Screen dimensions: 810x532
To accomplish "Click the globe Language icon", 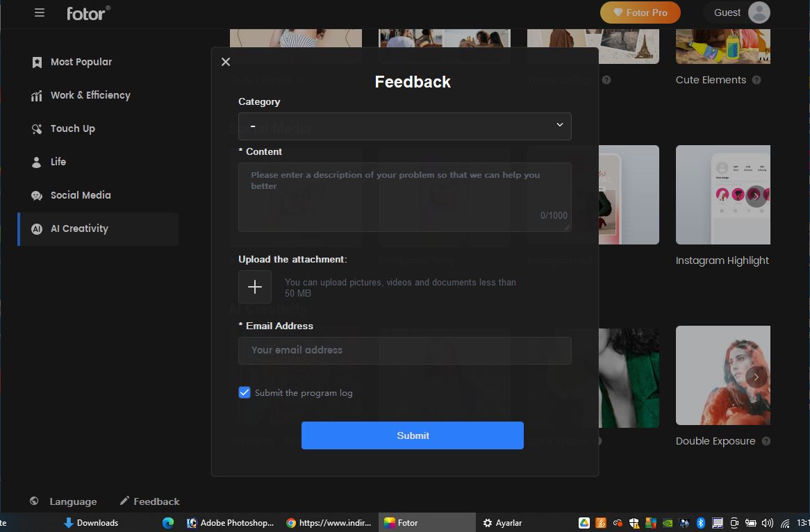I will coord(34,501).
